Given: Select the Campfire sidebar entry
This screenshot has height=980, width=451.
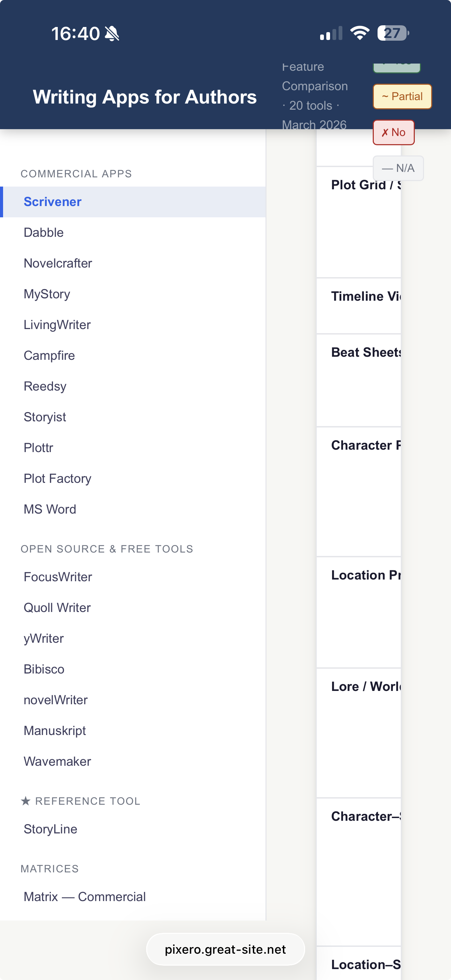Looking at the screenshot, I should 49,355.
